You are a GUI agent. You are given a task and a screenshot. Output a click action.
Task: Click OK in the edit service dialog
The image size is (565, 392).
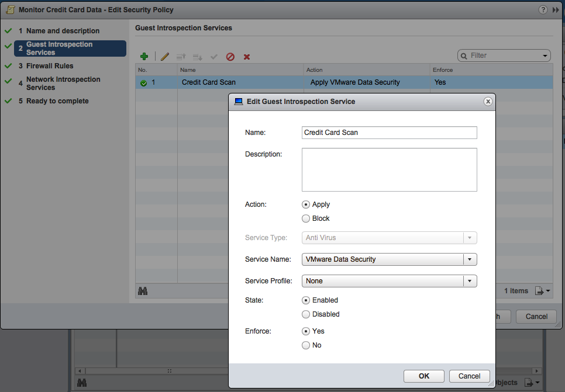click(423, 376)
